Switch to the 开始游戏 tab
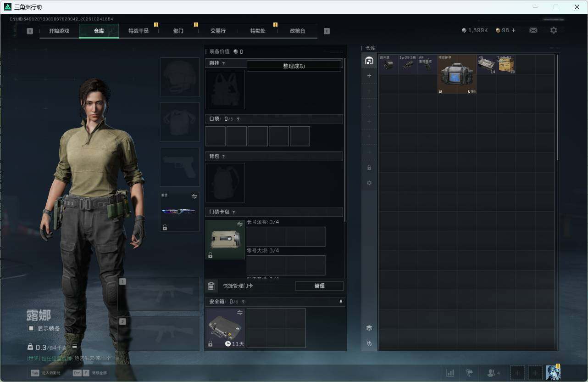The image size is (588, 382). [59, 31]
